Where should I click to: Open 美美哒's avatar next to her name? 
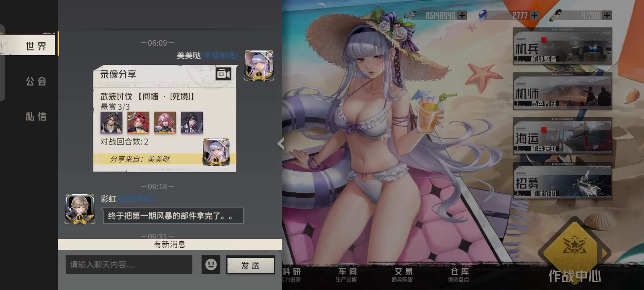pyautogui.click(x=259, y=65)
